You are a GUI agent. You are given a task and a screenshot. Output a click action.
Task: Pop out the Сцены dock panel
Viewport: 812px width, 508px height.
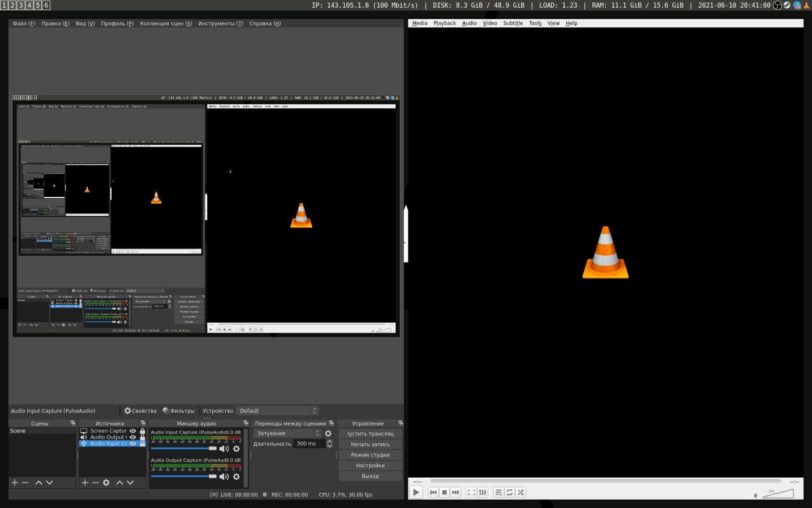[x=72, y=424]
